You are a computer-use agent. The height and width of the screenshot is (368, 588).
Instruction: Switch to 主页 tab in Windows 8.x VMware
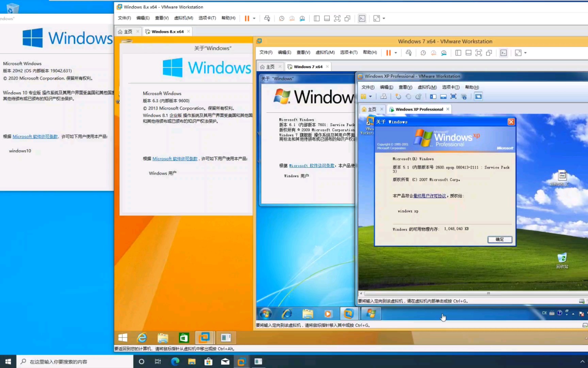coord(128,32)
